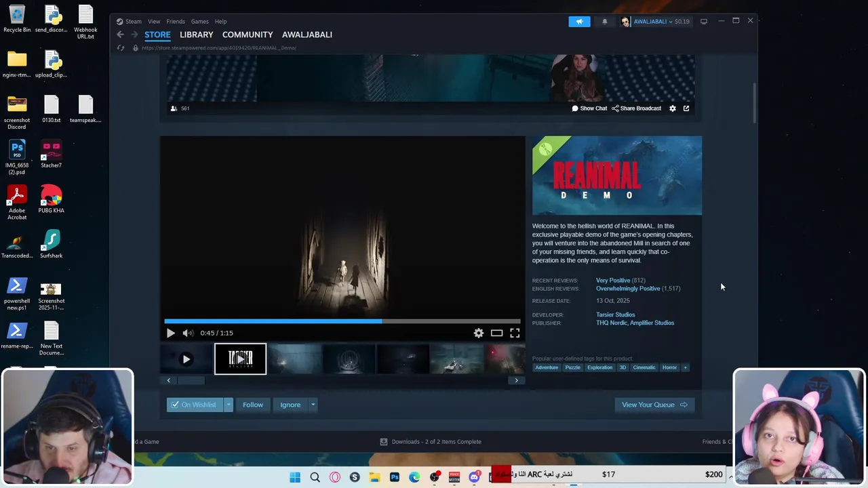Open the Puzzle tag

click(x=573, y=367)
